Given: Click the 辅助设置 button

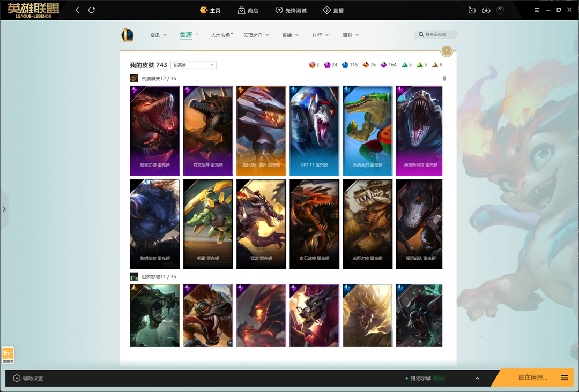Looking at the screenshot, I should [28, 379].
